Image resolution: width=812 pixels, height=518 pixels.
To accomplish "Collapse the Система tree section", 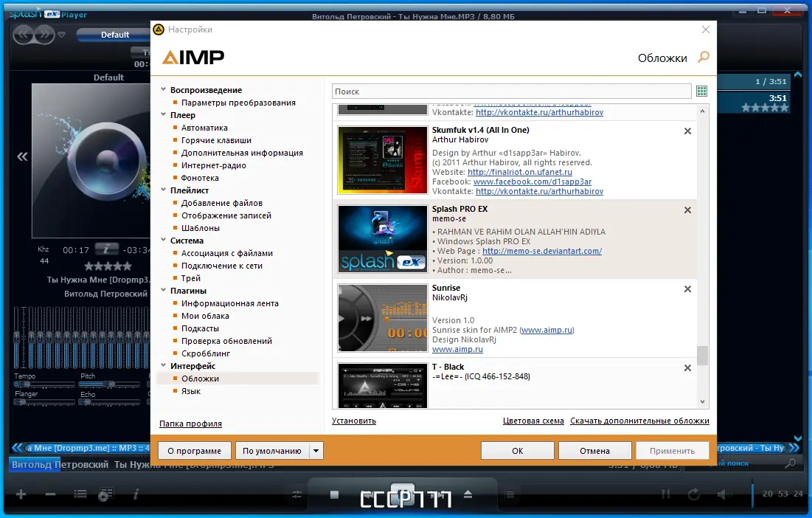I will coord(164,240).
